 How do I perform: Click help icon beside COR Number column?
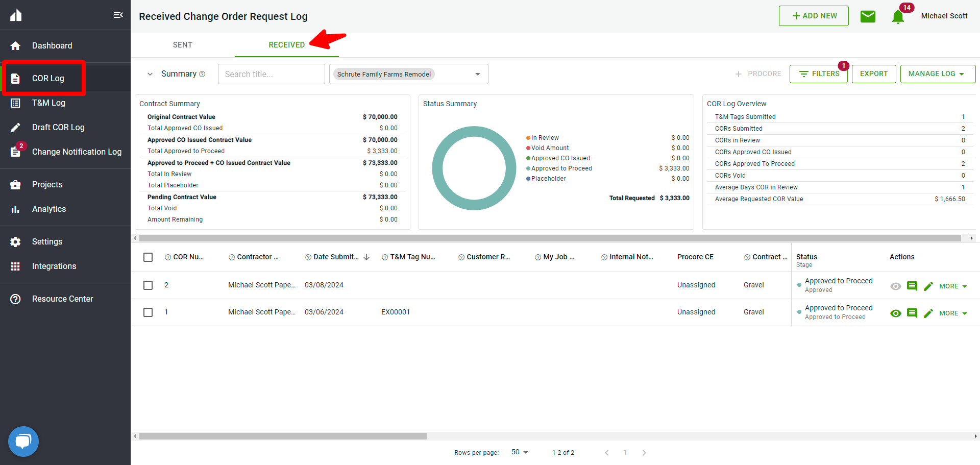tap(168, 257)
